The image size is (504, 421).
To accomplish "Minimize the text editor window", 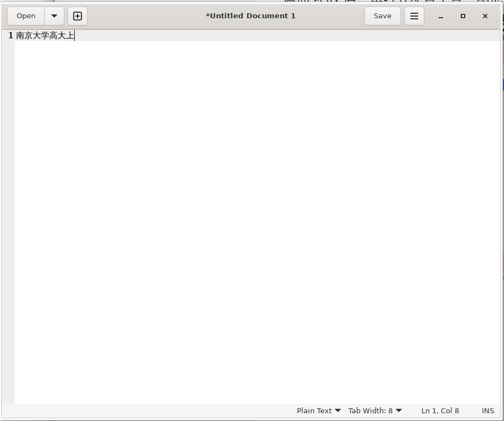I will pos(441,16).
